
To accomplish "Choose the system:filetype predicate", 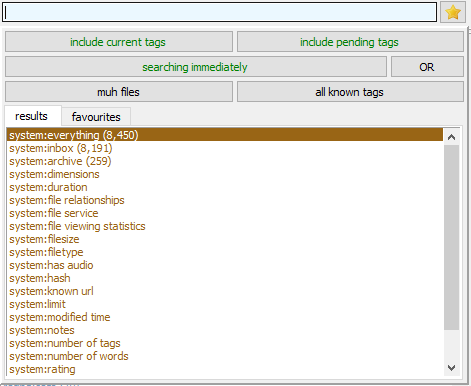I will [46, 252].
